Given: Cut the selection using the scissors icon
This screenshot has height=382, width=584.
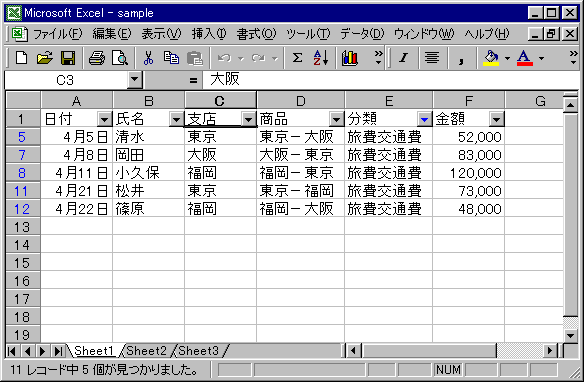Looking at the screenshot, I should (x=148, y=58).
